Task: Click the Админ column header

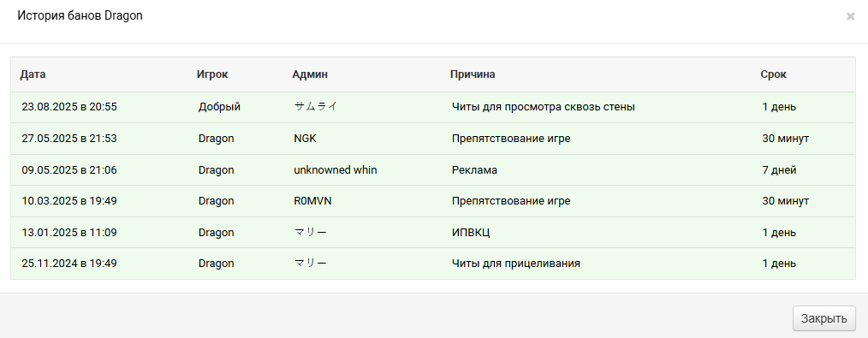Action: click(x=309, y=74)
